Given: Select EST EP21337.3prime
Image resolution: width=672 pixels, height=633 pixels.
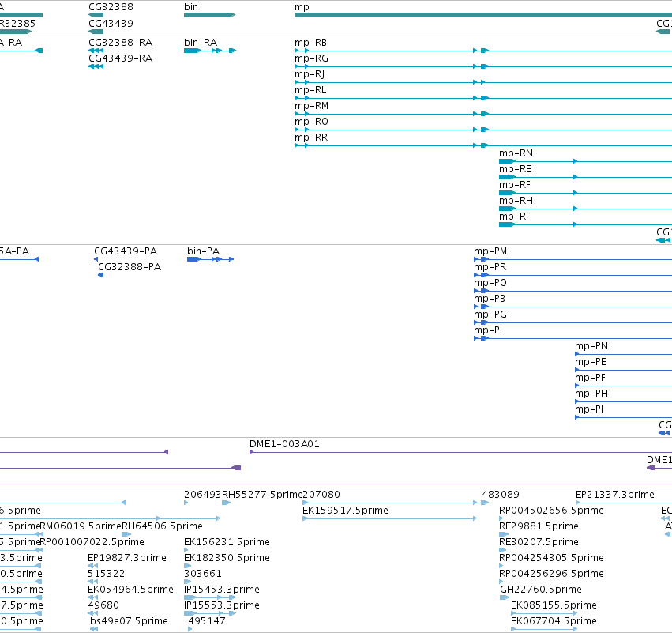Looking at the screenshot, I should [615, 495].
